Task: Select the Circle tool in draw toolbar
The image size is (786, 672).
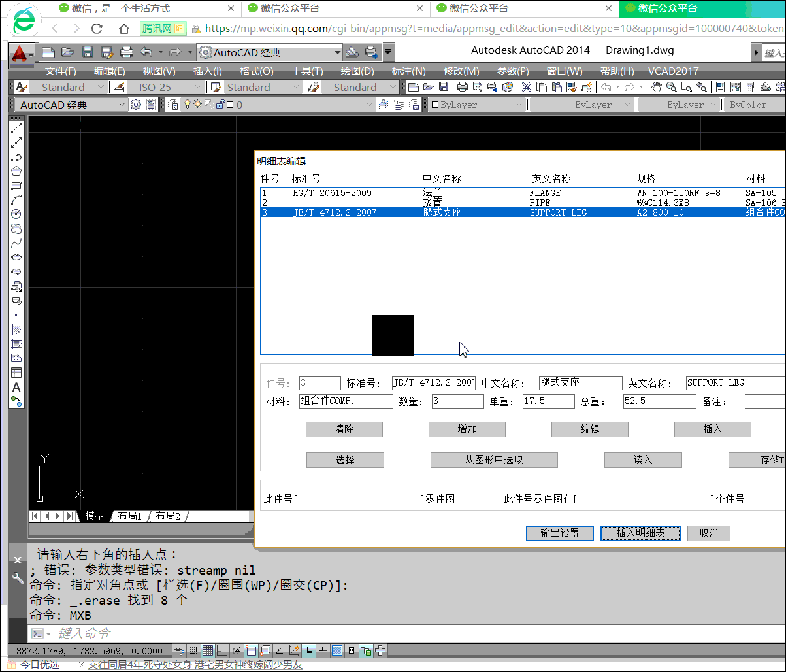Action: [x=17, y=214]
